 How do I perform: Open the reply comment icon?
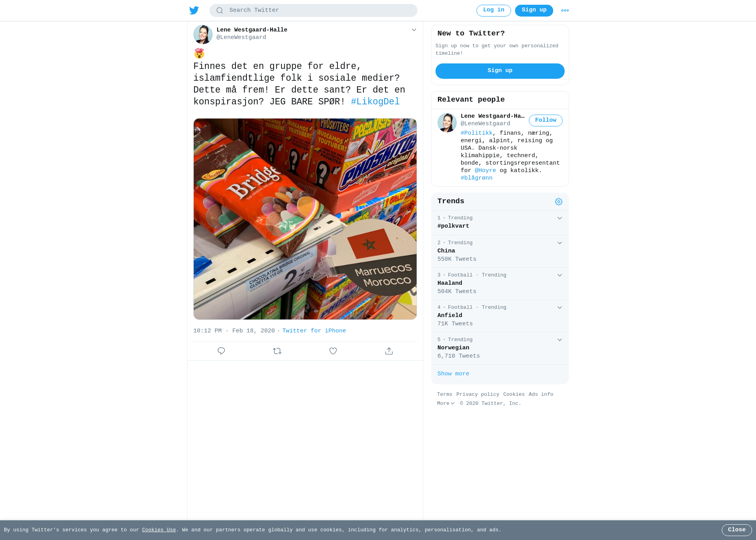pyautogui.click(x=221, y=351)
